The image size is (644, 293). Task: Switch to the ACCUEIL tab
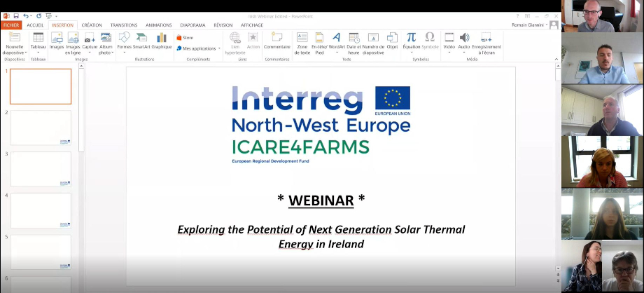[35, 25]
